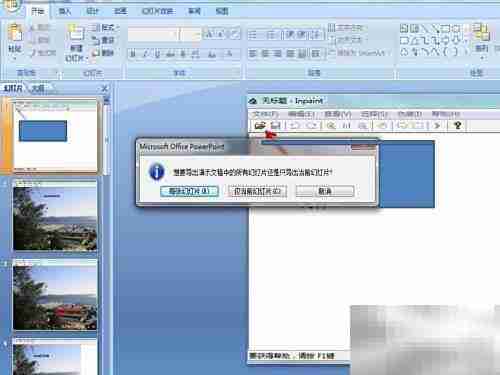Switch to the Slide Show (幻灯片放映) ribbon tab
500x375 pixels.
(157, 11)
